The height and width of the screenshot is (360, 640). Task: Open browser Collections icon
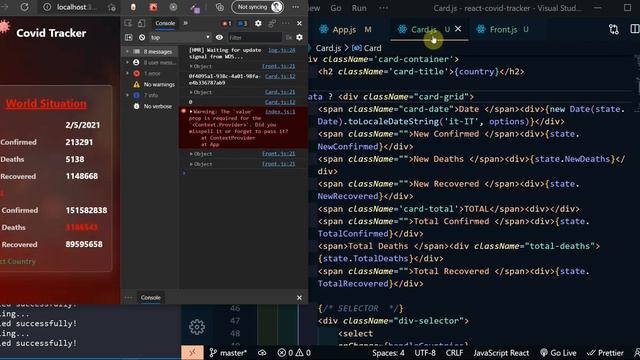tap(220, 7)
